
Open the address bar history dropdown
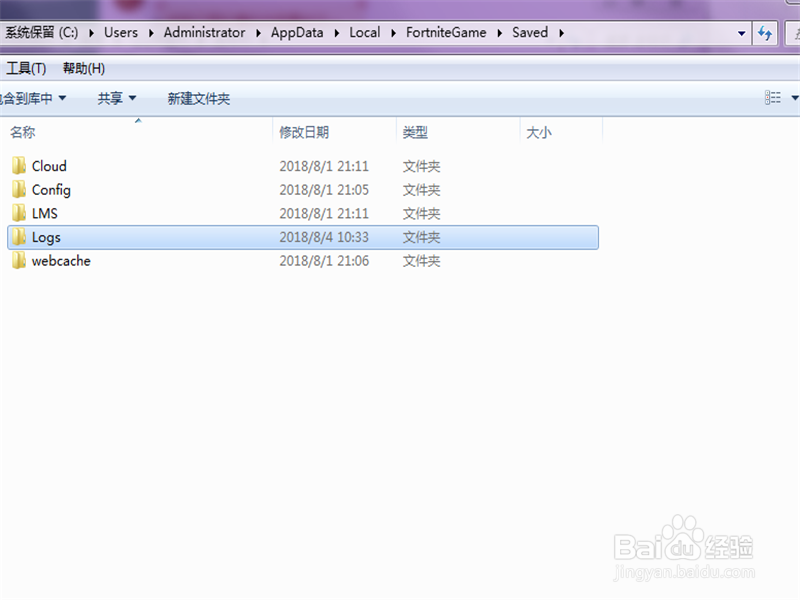tap(741, 33)
